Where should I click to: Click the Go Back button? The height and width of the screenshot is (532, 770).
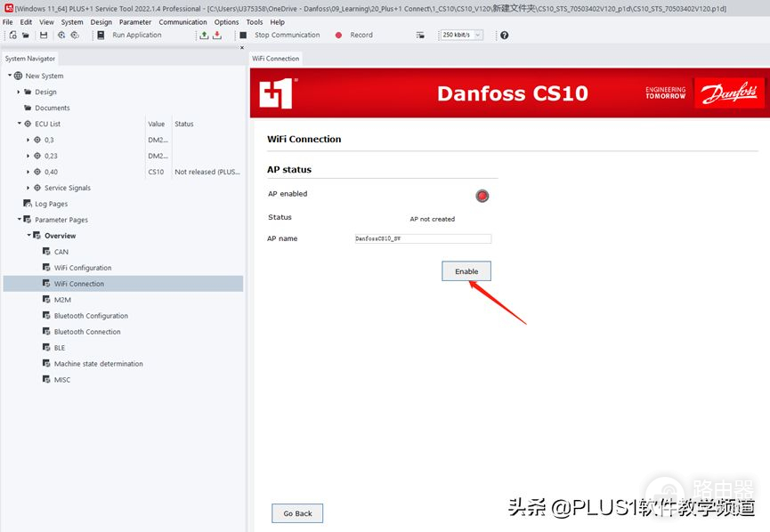(x=297, y=513)
